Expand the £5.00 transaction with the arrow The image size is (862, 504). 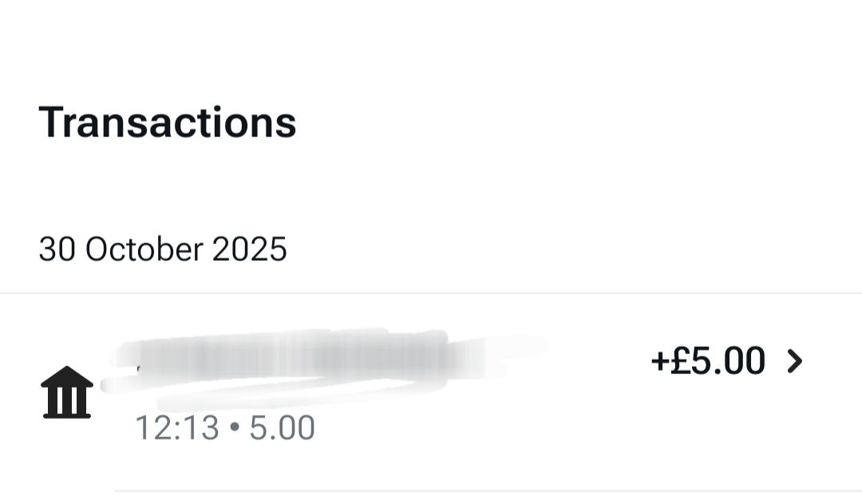point(795,361)
